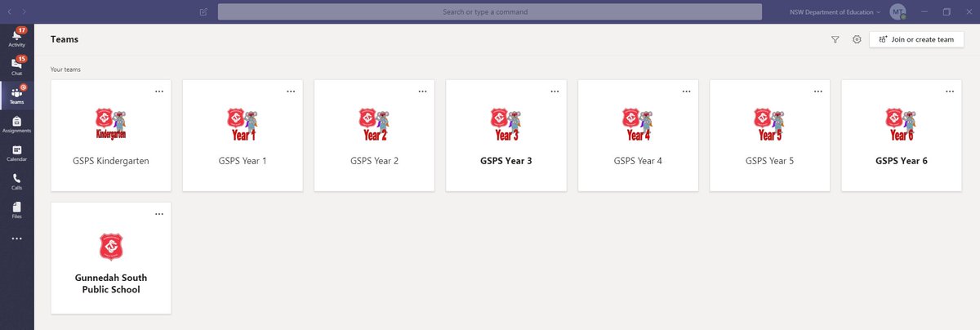Viewport: 980px width, 330px height.
Task: Click Join or create team button
Action: [x=916, y=39]
